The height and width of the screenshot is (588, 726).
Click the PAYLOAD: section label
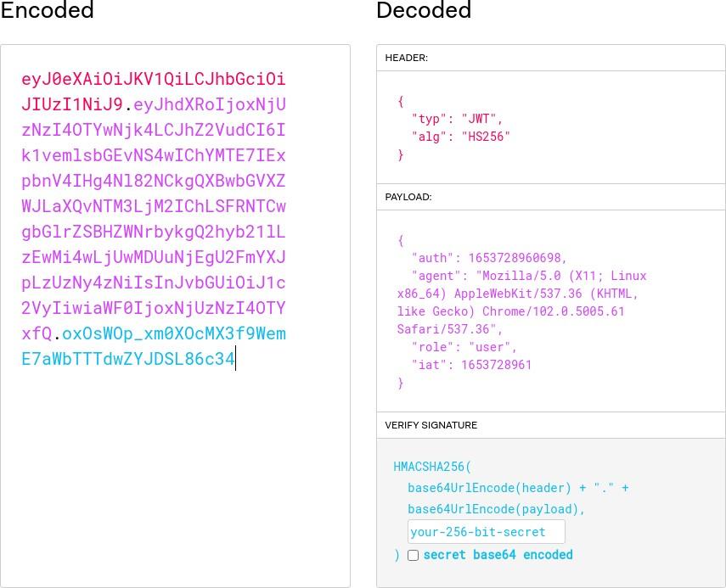pos(408,197)
